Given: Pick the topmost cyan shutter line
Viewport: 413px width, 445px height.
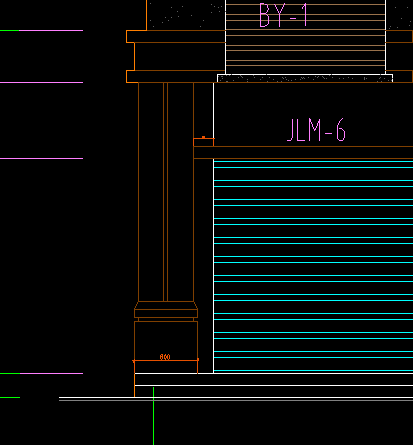Looking at the screenshot, I should coord(313,161).
